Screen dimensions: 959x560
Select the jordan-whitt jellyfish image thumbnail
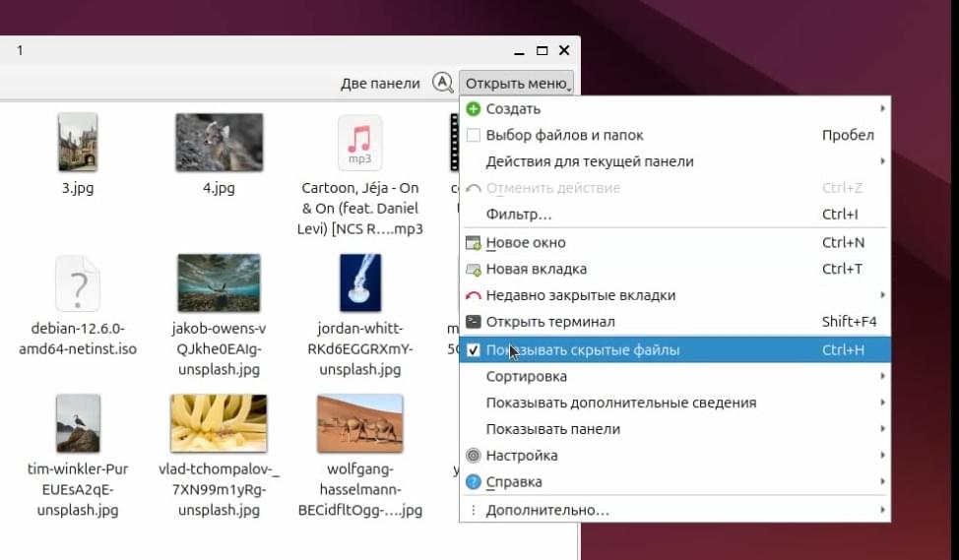coord(360,283)
